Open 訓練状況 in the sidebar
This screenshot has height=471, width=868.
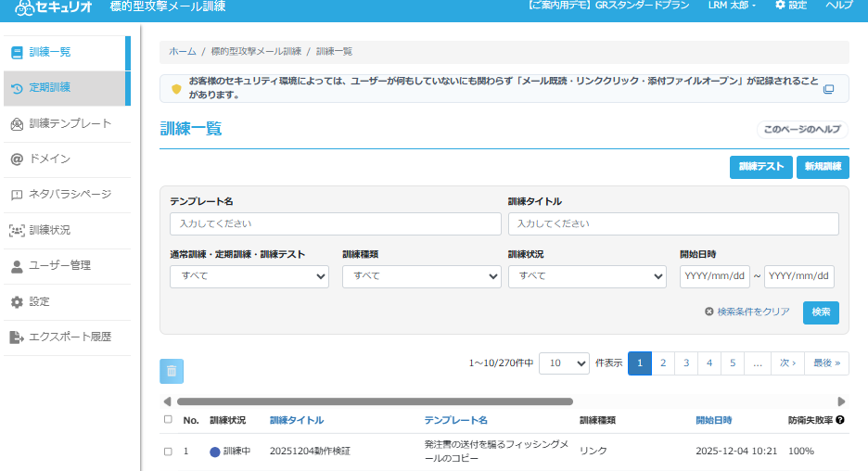(67, 231)
